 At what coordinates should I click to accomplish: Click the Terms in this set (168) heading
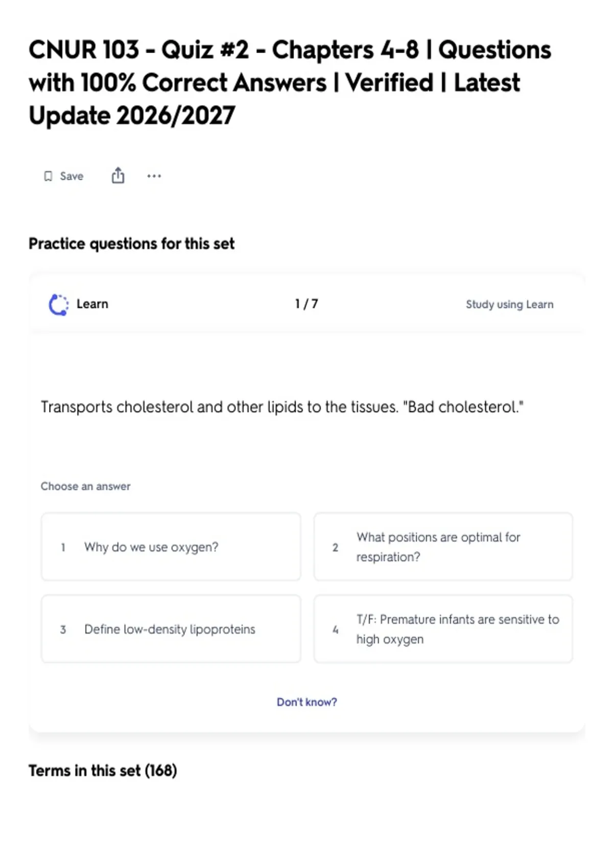[x=103, y=770]
